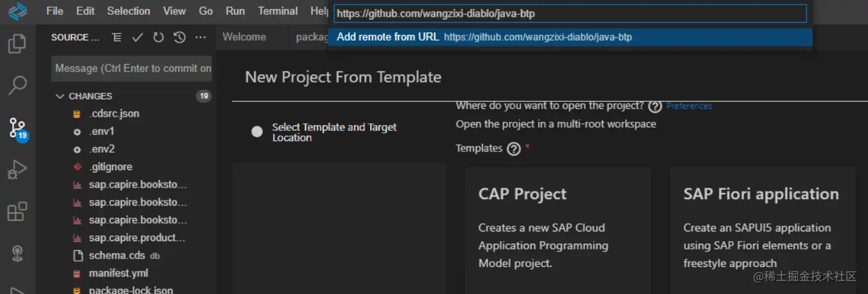Open the Extensions view icon
This screenshot has width=868, height=294.
(x=17, y=211)
